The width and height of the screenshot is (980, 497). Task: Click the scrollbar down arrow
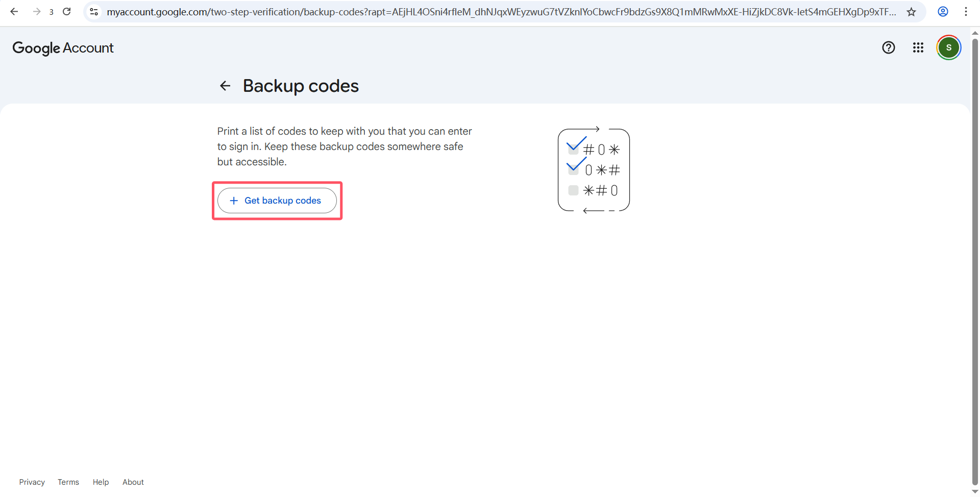975,491
